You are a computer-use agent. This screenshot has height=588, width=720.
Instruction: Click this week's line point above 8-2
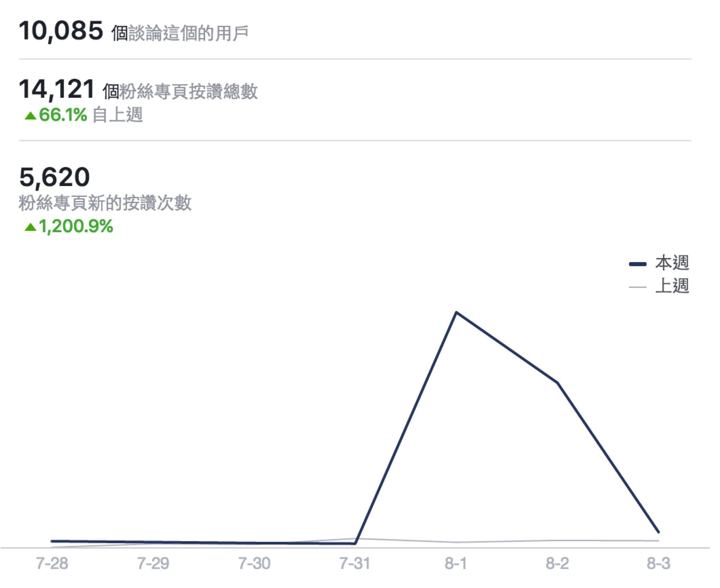(x=557, y=383)
